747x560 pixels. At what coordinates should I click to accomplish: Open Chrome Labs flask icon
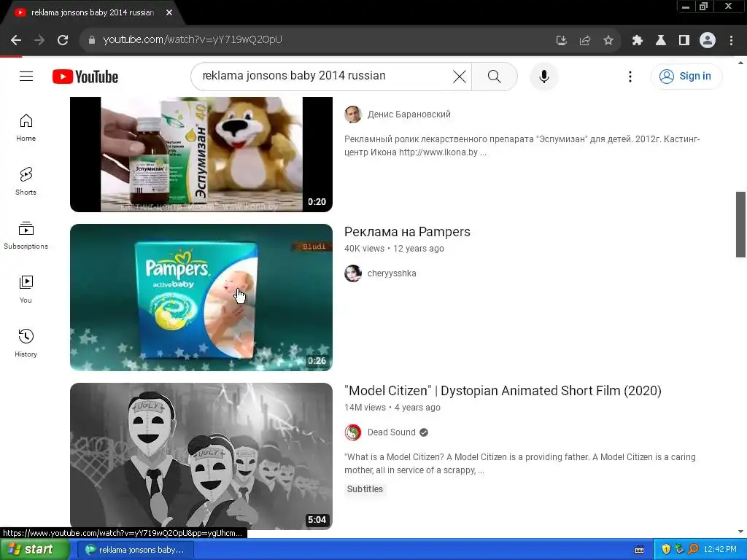661,40
